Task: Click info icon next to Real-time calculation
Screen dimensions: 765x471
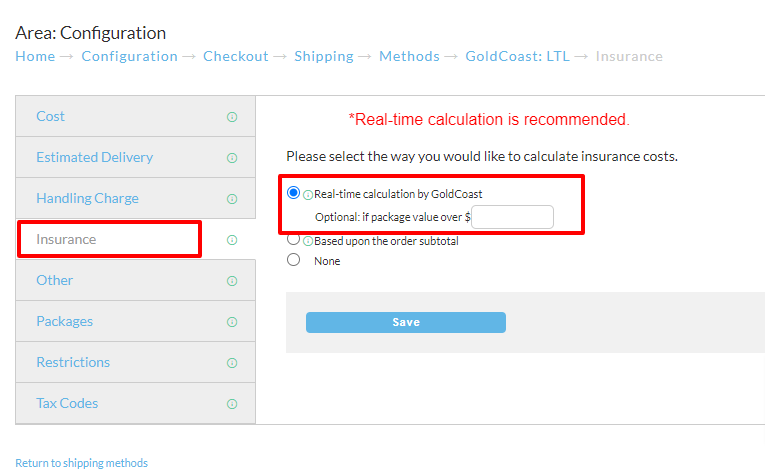Action: tap(308, 195)
